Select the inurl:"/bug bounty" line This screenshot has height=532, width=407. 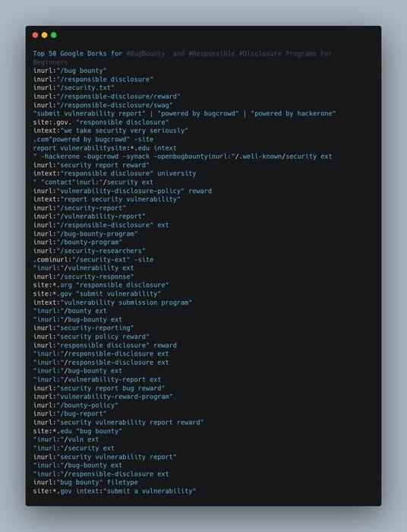[70, 71]
